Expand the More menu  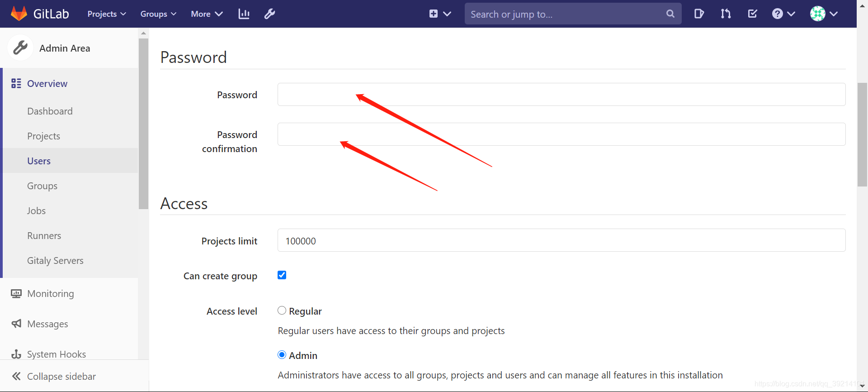pyautogui.click(x=207, y=14)
